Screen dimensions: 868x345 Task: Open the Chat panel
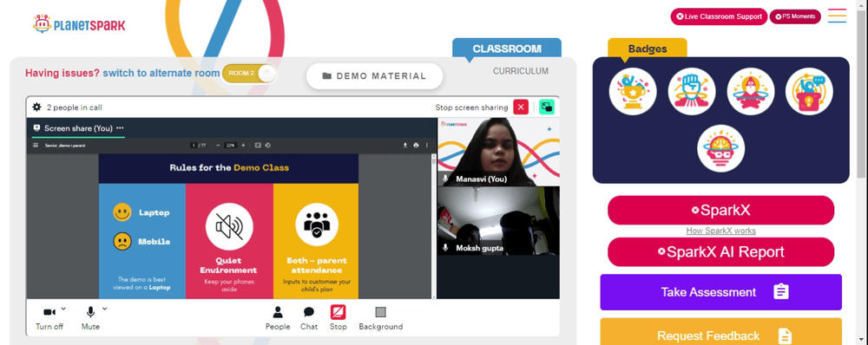[309, 318]
